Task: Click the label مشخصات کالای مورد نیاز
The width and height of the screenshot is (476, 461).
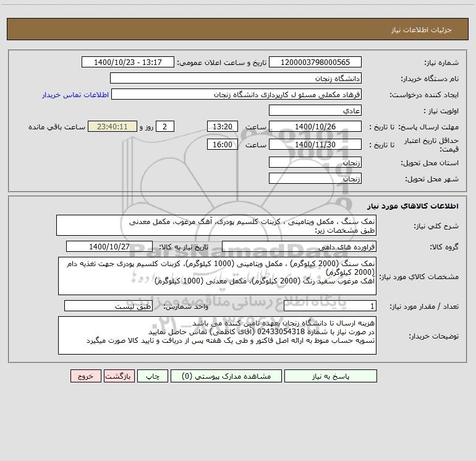Action: point(419,277)
